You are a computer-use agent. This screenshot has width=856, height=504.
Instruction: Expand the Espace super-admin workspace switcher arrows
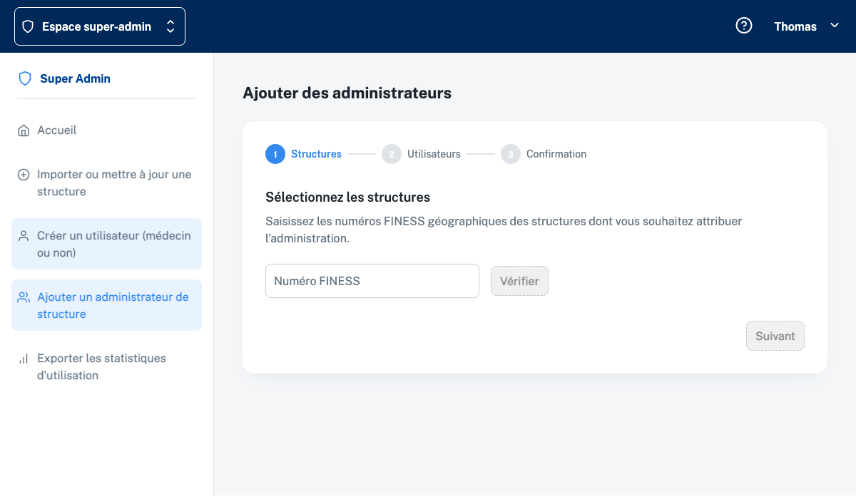click(x=170, y=26)
